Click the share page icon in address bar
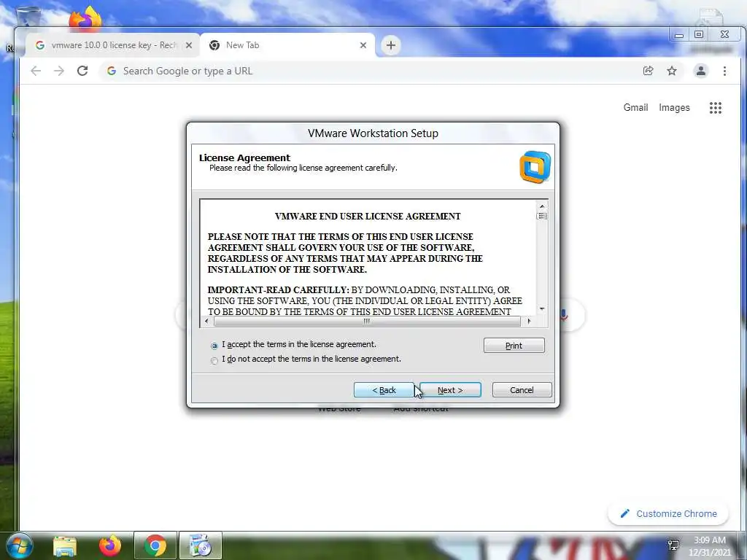Viewport: 747px width, 560px height. click(x=648, y=71)
